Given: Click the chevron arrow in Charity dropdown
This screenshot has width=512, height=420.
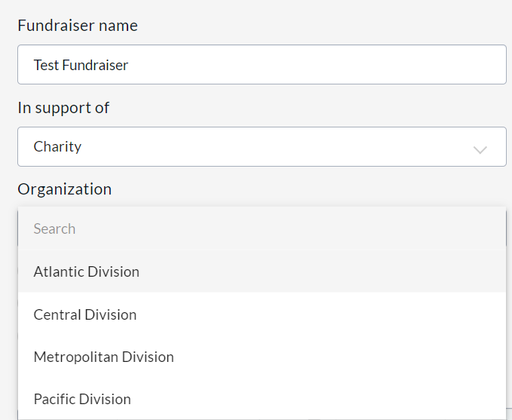Looking at the screenshot, I should point(480,149).
